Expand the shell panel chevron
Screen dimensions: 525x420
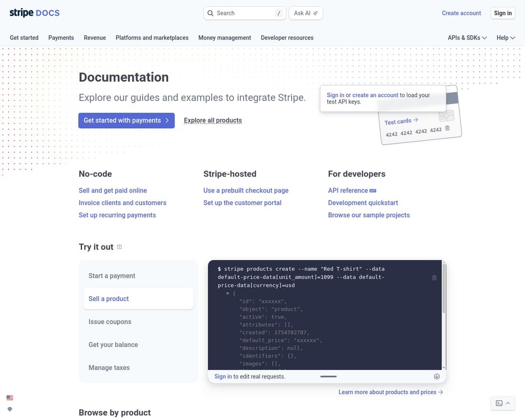point(507,403)
